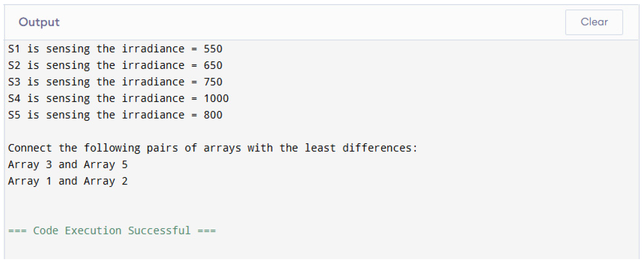Image resolution: width=644 pixels, height=263 pixels.
Task: Click the S5 irradiance output line
Action: (x=115, y=115)
